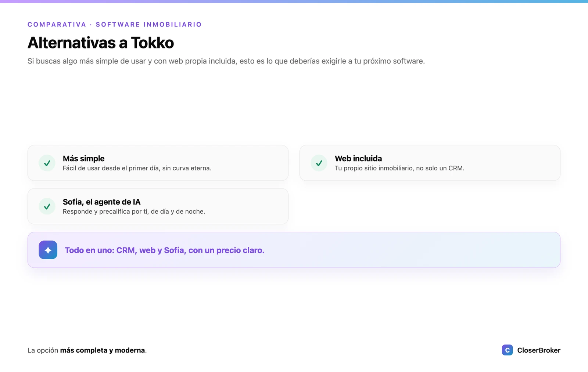The width and height of the screenshot is (588, 372).
Task: Click the text 'Tu propio sitio inmobiliario, no solo un CRM'
Action: click(399, 168)
